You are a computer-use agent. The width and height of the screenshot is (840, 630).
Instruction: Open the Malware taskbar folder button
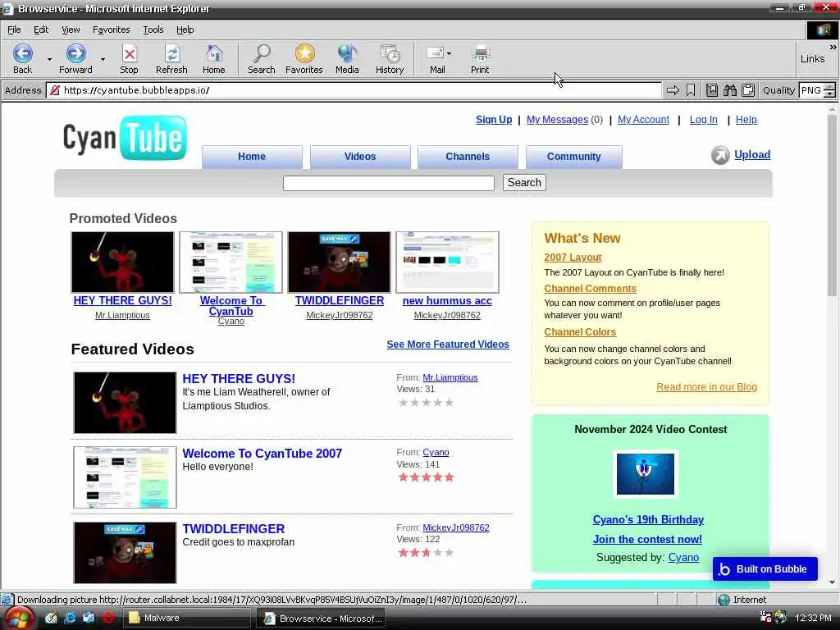[x=187, y=619]
